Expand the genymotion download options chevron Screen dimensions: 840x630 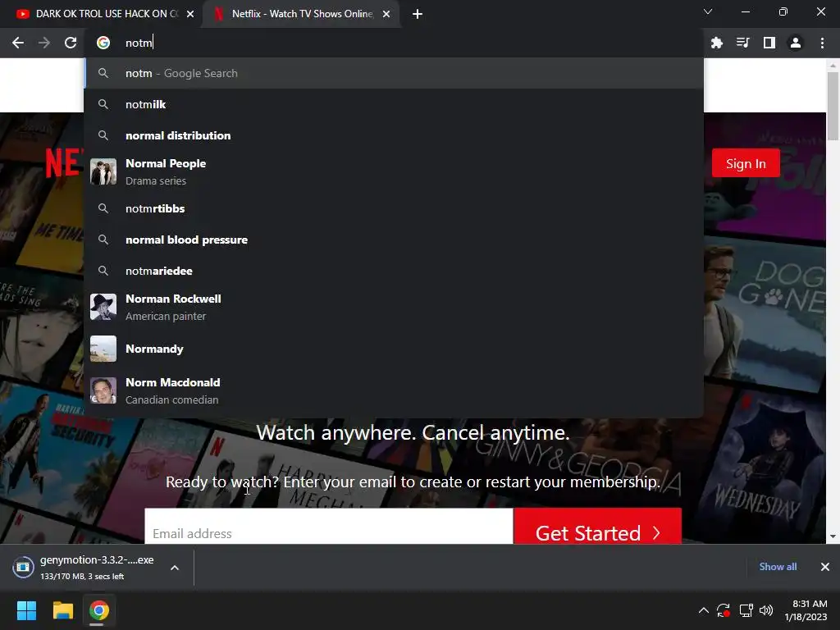tap(175, 568)
